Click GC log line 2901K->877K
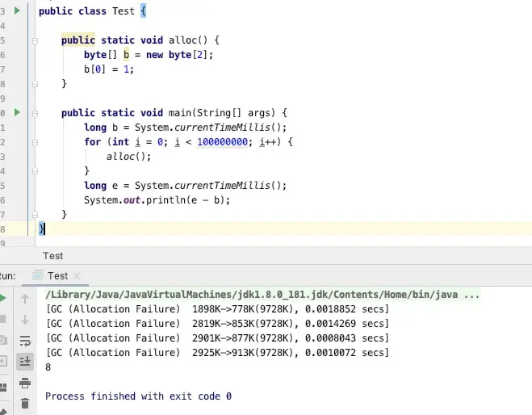The image size is (532, 415). click(217, 338)
